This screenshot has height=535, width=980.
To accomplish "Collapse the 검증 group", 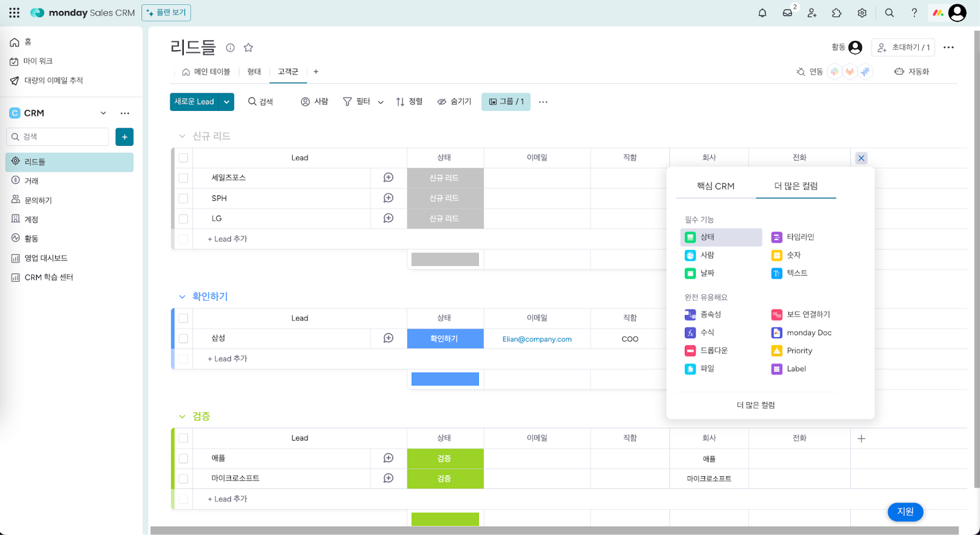I will coord(182,417).
